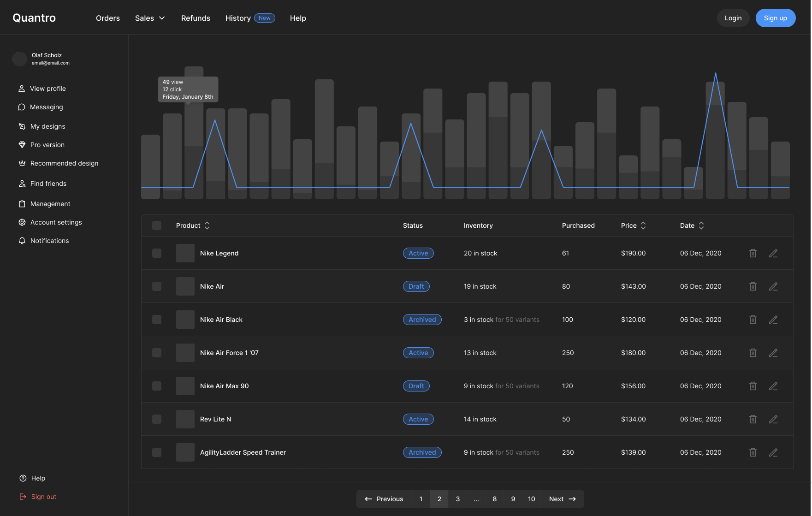
Task: Click the Quantro logo
Action: (34, 18)
